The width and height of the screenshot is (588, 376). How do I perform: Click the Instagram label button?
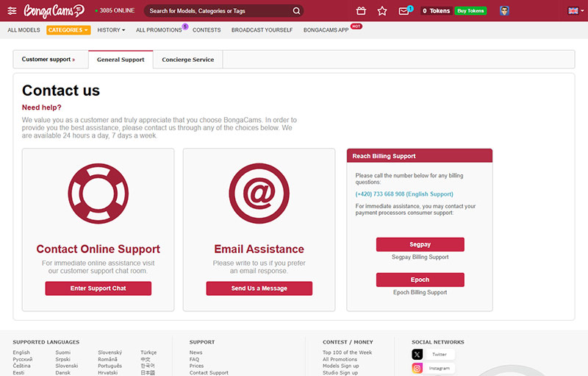[x=440, y=368]
